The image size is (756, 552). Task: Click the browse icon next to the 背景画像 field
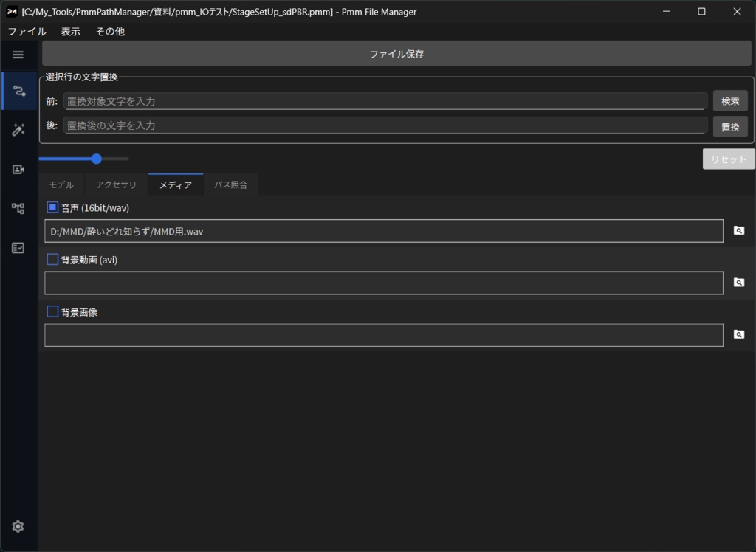pyautogui.click(x=738, y=334)
